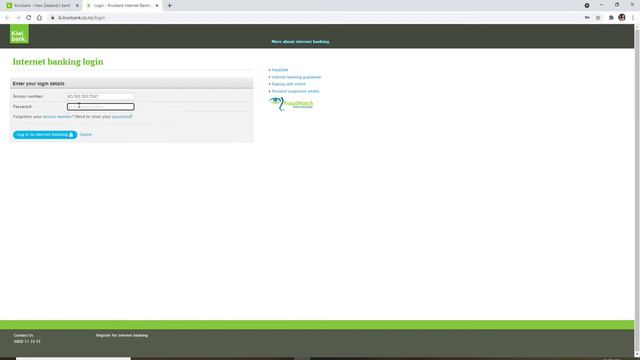
Task: Click the footer phone number 0800 11 33 55
Action: pyautogui.click(x=27, y=342)
